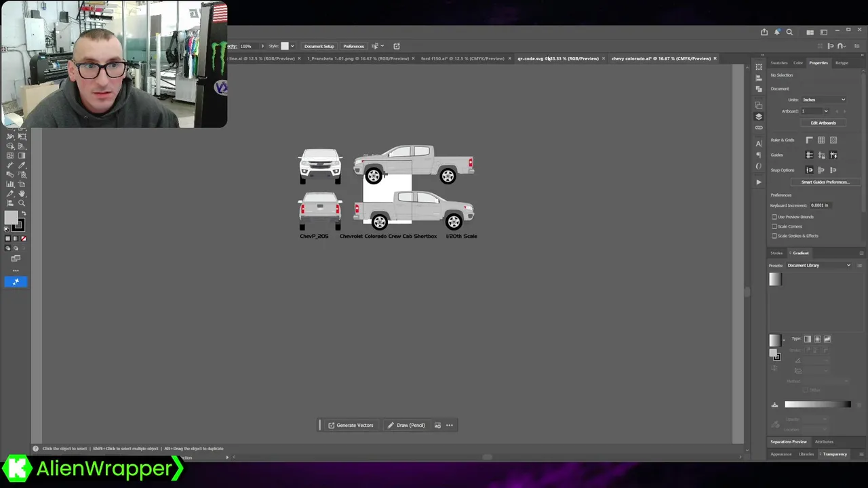
Task: Toggle Snap to Point in Snap Options
Action: [809, 170]
